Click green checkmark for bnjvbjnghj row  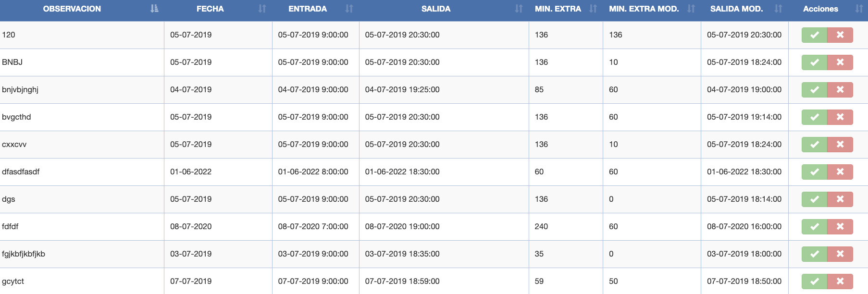(814, 90)
